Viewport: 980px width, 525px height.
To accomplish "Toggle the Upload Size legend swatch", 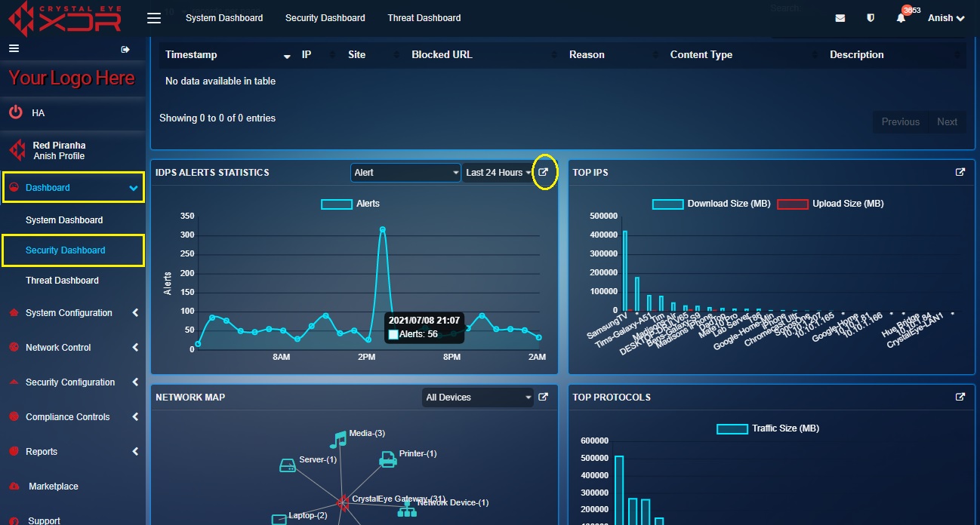I will pos(793,204).
